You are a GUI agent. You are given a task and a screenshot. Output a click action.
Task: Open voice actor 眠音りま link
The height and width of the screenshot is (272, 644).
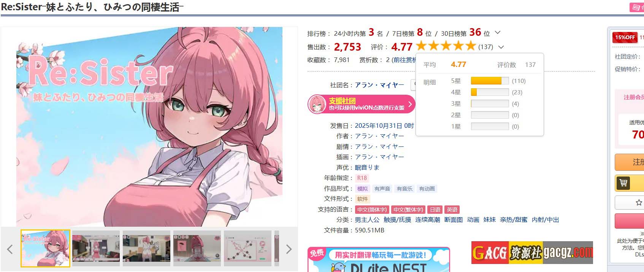pos(367,167)
